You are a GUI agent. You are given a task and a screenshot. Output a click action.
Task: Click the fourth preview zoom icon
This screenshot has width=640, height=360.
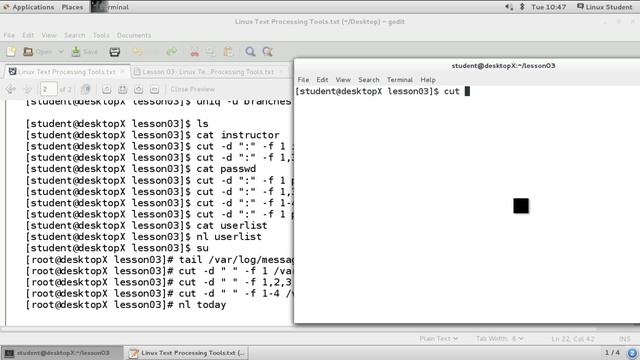(x=154, y=89)
